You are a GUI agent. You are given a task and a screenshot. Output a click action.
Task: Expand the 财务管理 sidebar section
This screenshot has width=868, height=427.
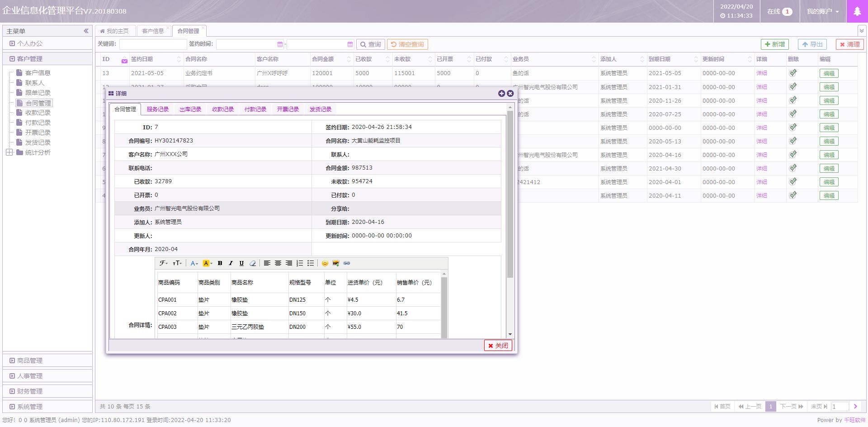tap(12, 391)
